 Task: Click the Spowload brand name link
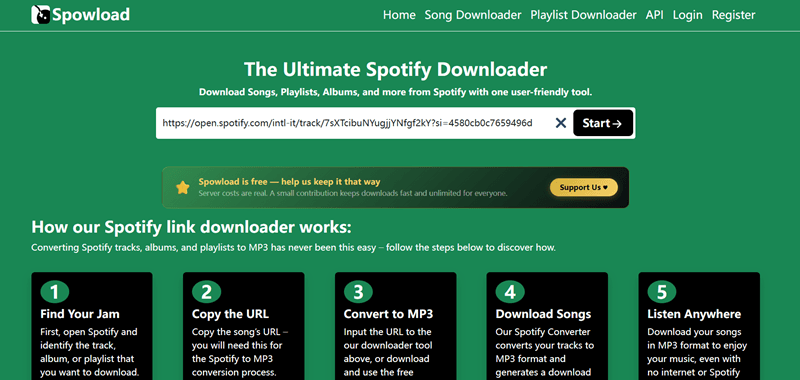tap(91, 15)
